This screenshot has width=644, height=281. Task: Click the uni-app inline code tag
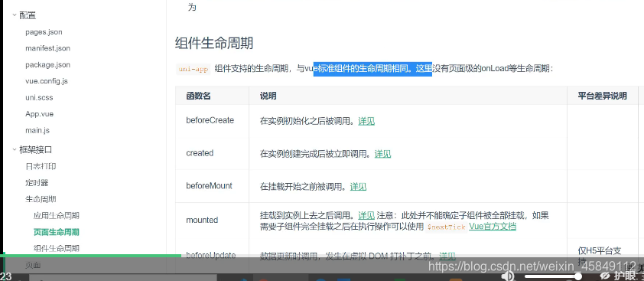pos(194,69)
